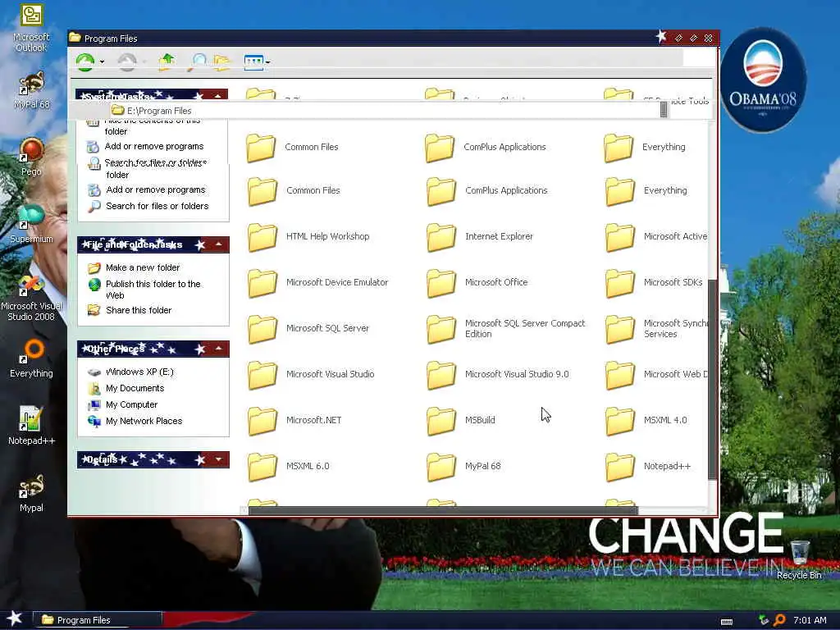
Task: Select MyPal 68 desktop shortcut
Action: tap(31, 90)
